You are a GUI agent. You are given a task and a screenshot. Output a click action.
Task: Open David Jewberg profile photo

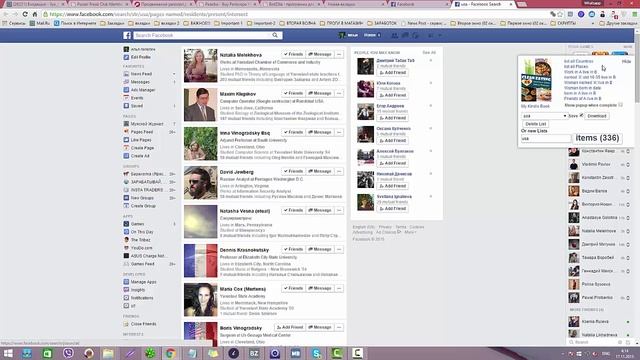(200, 182)
